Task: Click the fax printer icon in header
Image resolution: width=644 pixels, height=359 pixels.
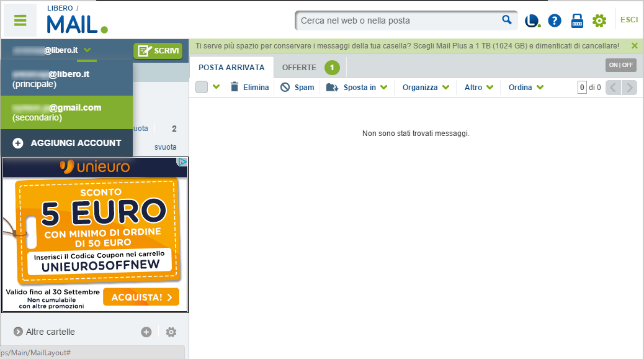Action: pos(577,20)
